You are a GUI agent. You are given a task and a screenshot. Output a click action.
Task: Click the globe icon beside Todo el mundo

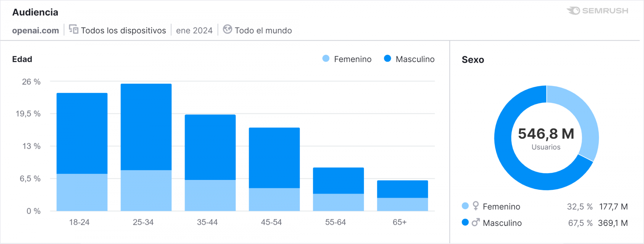[227, 29]
